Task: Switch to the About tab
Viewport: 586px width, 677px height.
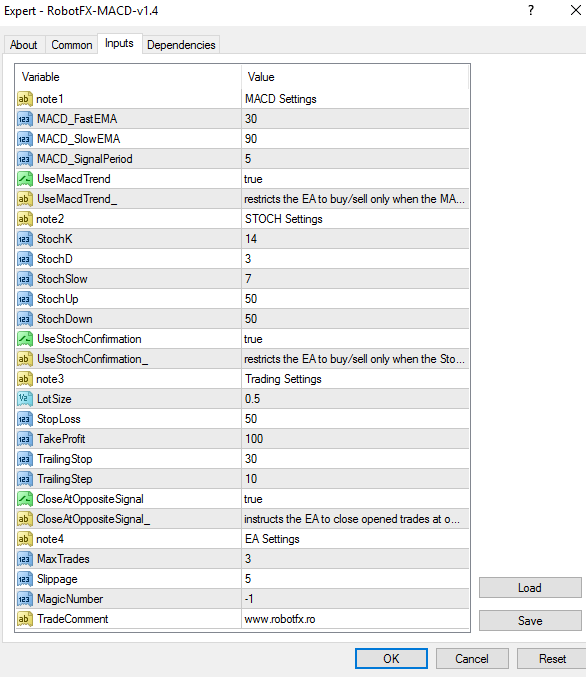Action: point(24,45)
